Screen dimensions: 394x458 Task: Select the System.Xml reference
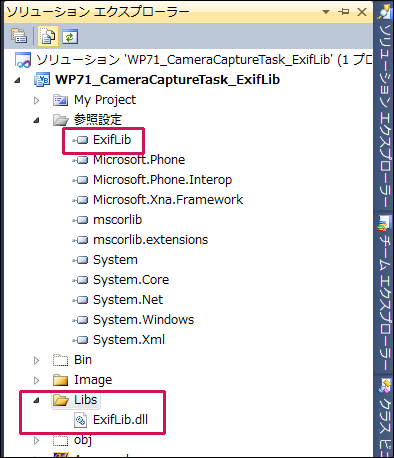[129, 340]
